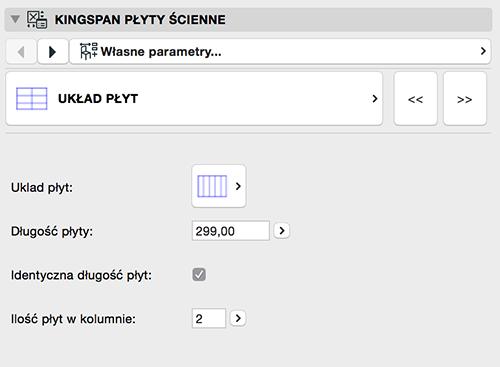Click the << previous page button
This screenshot has width=500, height=367.
[415, 99]
